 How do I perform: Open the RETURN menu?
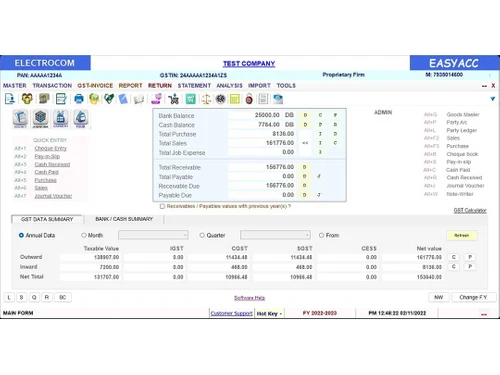(x=160, y=86)
